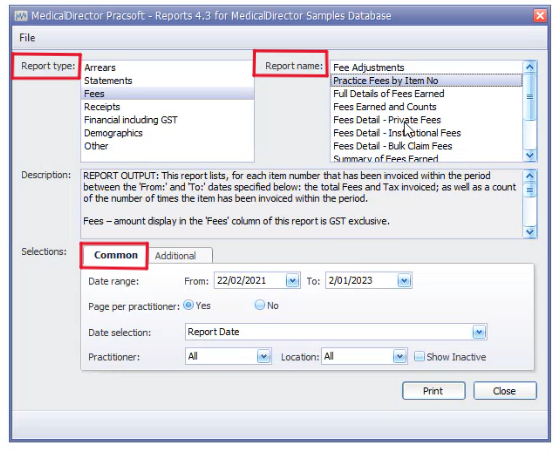Open the From date calendar dropdown
Viewport: 556px width, 458px height.
292,281
